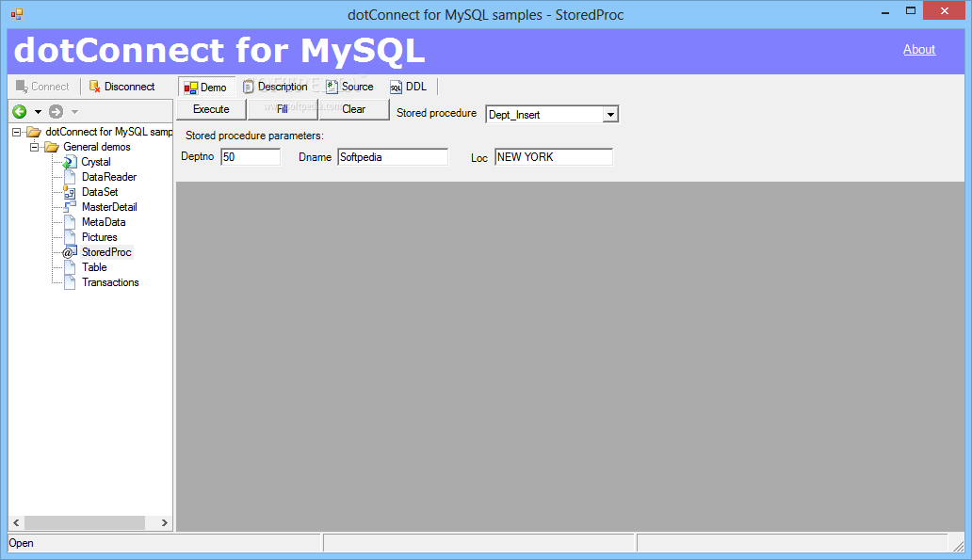Viewport: 972px width, 560px height.
Task: Click the dotConnect for MySQL samples folder icon
Action: point(34,132)
